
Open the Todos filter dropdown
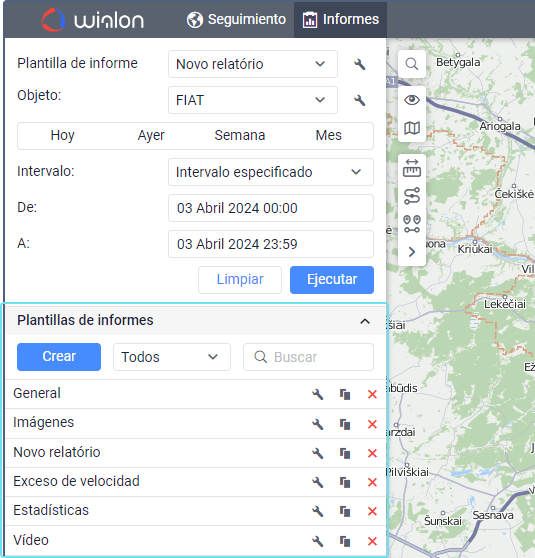point(172,357)
